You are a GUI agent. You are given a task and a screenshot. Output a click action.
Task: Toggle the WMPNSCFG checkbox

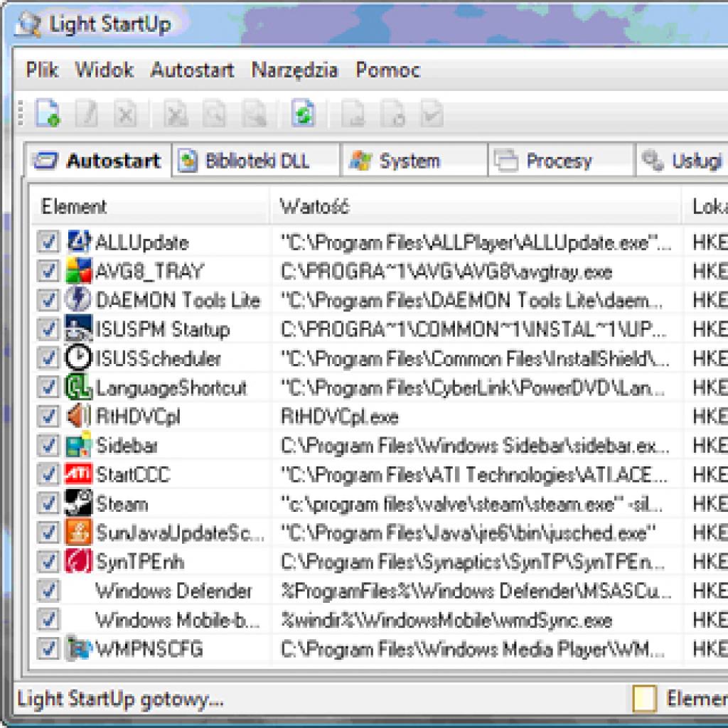click(x=48, y=648)
